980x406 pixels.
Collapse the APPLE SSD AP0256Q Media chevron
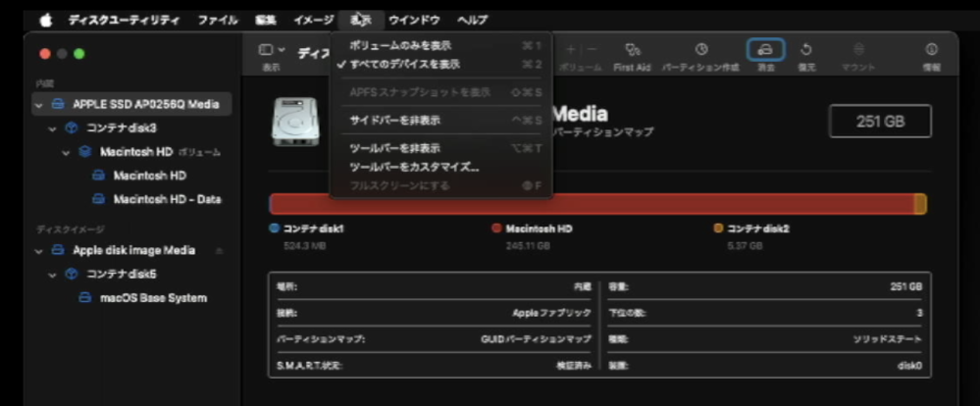pyautogui.click(x=39, y=105)
